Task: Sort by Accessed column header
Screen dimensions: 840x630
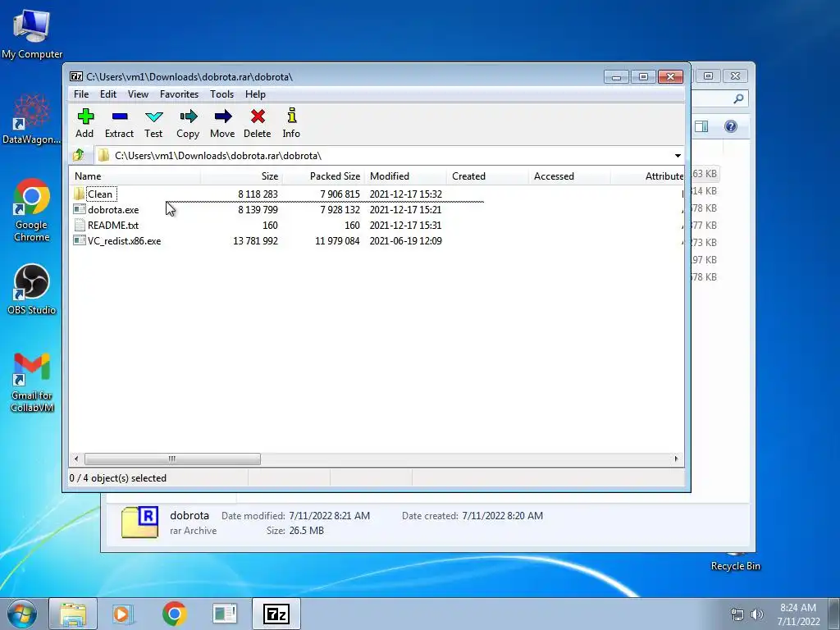Action: pyautogui.click(x=569, y=176)
